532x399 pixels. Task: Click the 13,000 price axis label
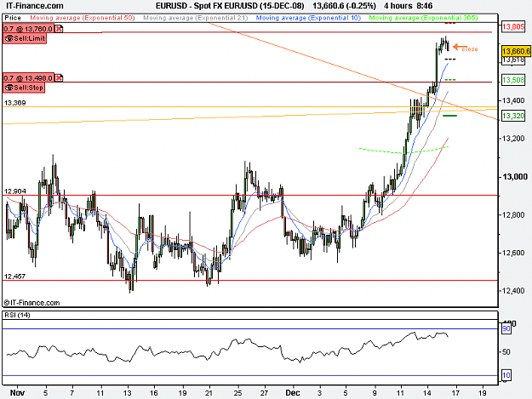(515, 177)
